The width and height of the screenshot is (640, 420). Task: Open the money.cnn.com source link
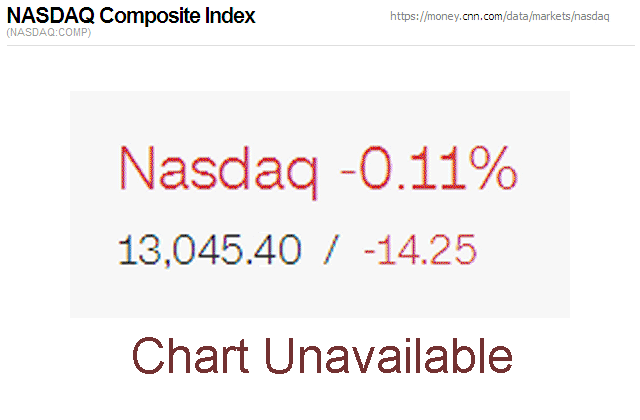tap(500, 18)
